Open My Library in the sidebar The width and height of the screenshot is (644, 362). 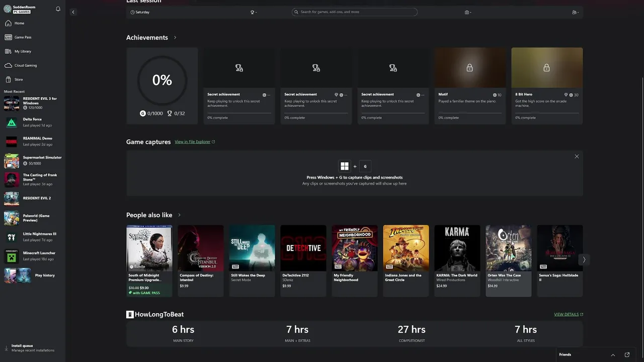point(23,51)
